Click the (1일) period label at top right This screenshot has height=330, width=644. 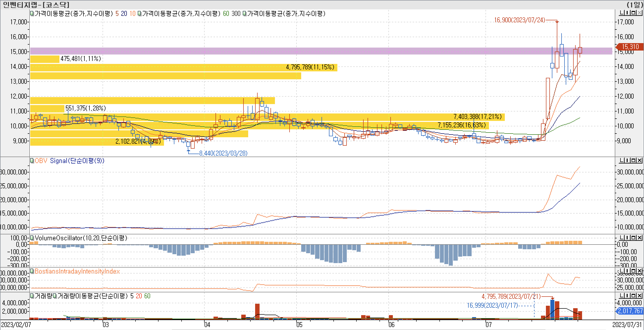pyautogui.click(x=635, y=5)
